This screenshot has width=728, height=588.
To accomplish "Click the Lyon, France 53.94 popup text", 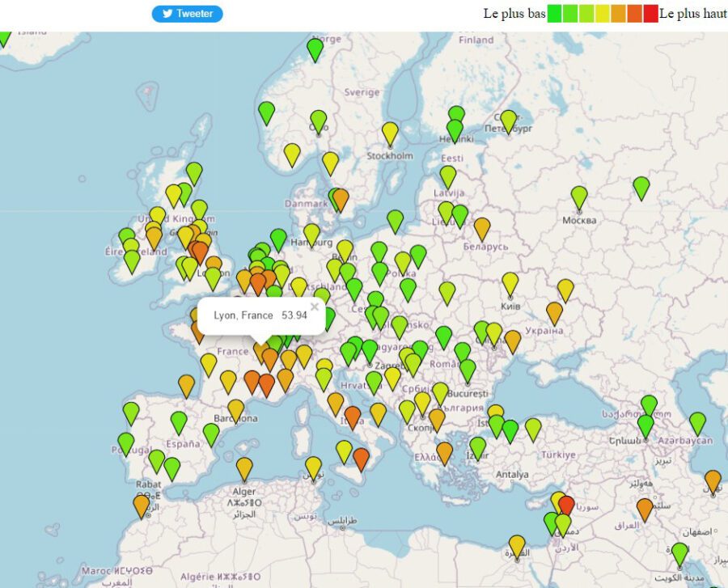I will 260,315.
